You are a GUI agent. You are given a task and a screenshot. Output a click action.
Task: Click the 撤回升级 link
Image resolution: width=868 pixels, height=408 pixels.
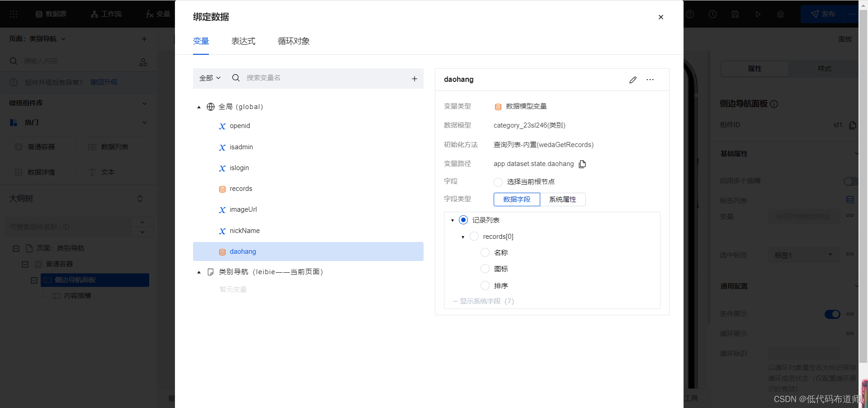point(104,82)
